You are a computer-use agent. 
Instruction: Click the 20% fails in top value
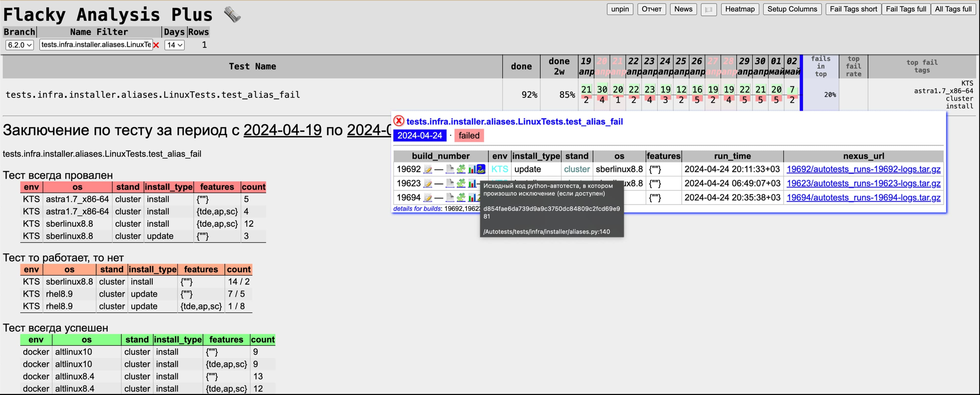point(830,95)
